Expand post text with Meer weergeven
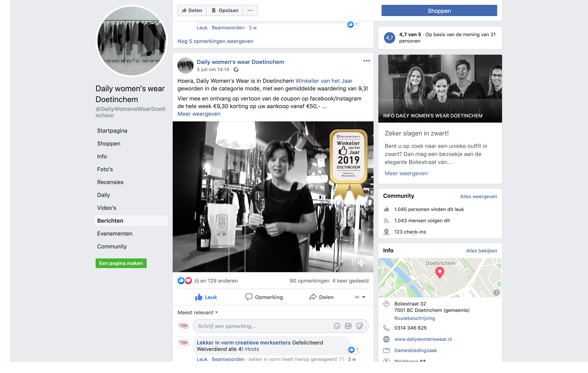 click(199, 114)
